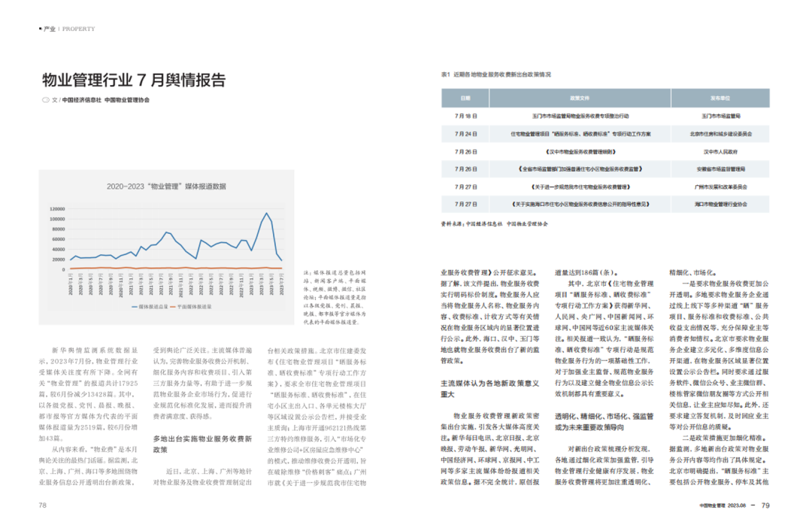812x525 pixels.
Task: Click the 广州市发展和改革委员会 table cell
Action: coord(720,187)
